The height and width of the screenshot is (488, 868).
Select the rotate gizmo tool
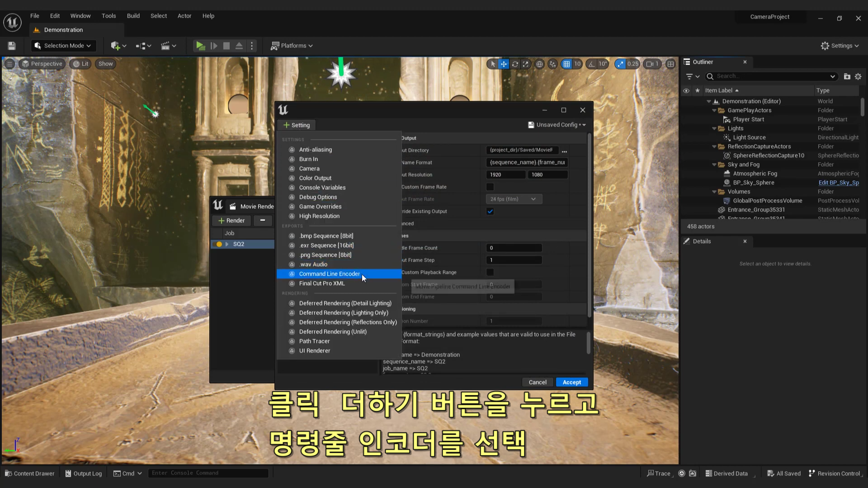tap(514, 64)
